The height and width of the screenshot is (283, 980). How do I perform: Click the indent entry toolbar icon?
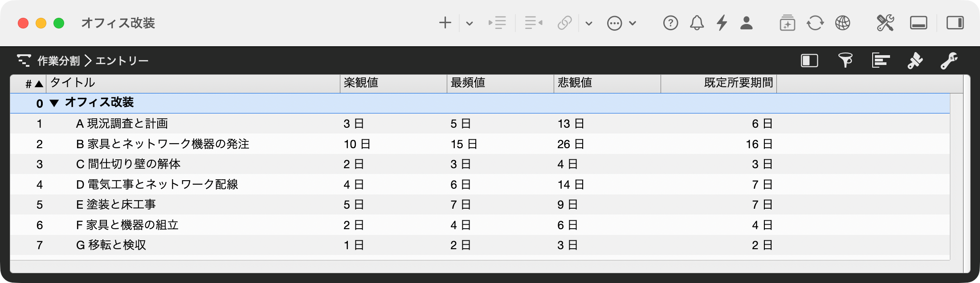pos(497,23)
